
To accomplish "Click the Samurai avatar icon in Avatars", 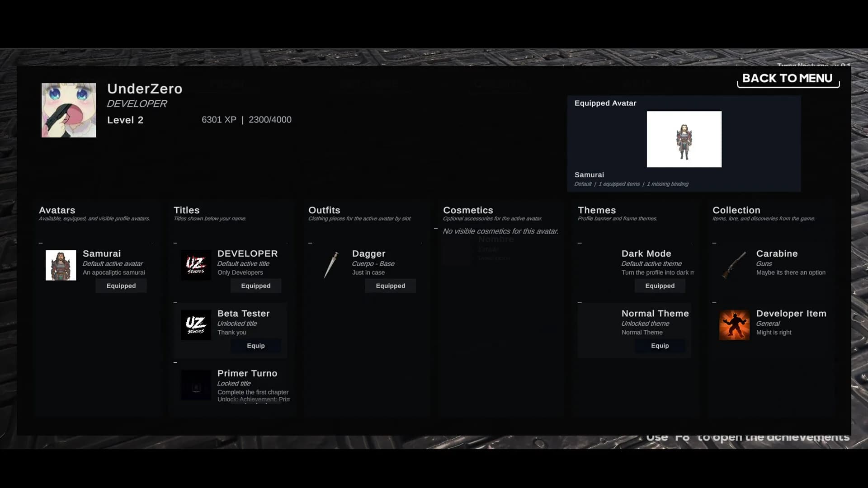I will 61,265.
